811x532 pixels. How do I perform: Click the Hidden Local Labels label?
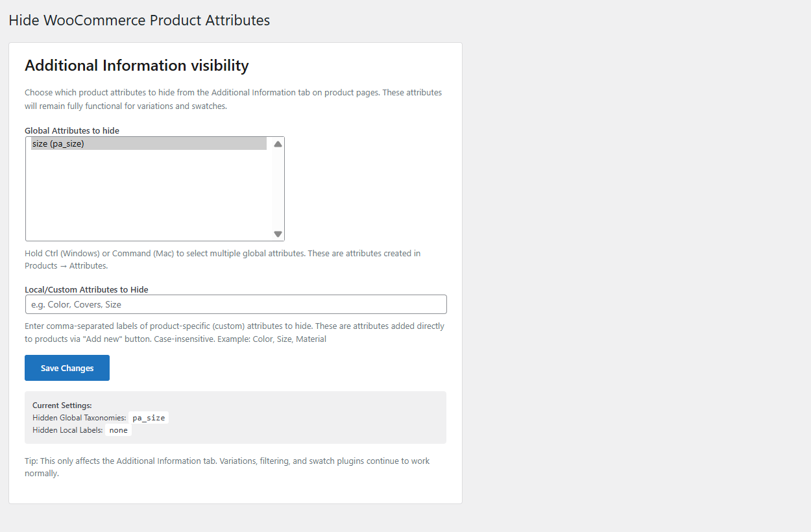tap(67, 429)
